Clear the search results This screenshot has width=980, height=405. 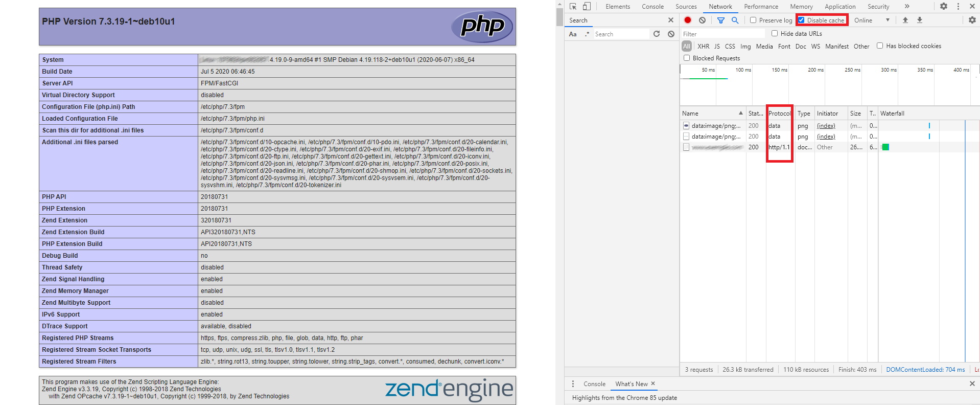point(671,34)
